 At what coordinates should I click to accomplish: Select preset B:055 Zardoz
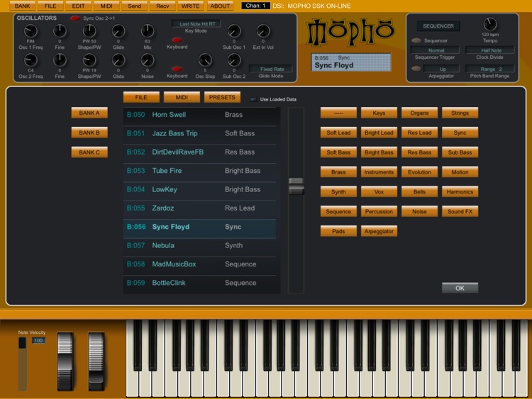(x=199, y=208)
